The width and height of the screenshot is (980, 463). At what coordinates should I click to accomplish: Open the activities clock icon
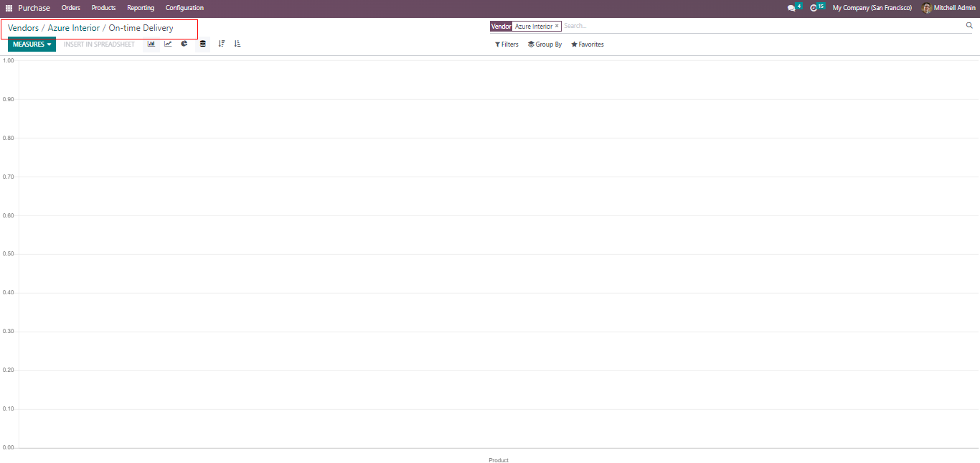814,8
